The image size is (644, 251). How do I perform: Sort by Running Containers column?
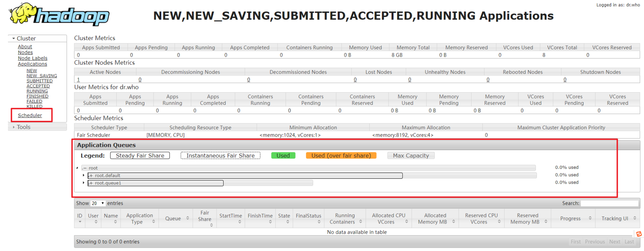[345, 219]
